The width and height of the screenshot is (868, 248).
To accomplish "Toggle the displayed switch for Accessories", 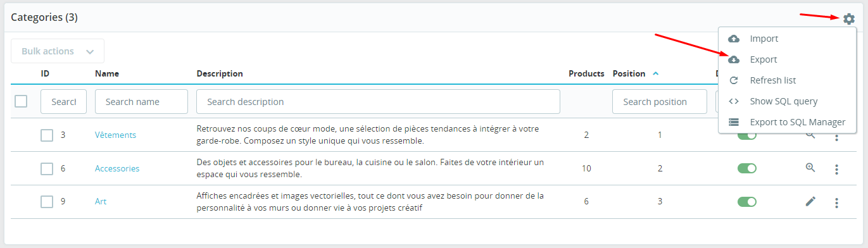I will [x=747, y=168].
